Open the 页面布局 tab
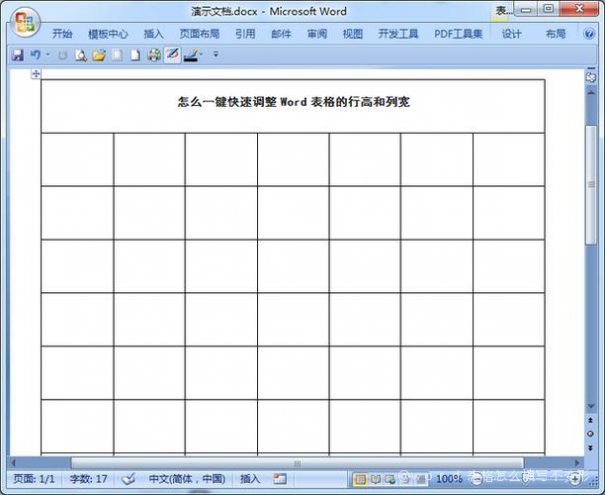605x495 pixels. click(199, 34)
